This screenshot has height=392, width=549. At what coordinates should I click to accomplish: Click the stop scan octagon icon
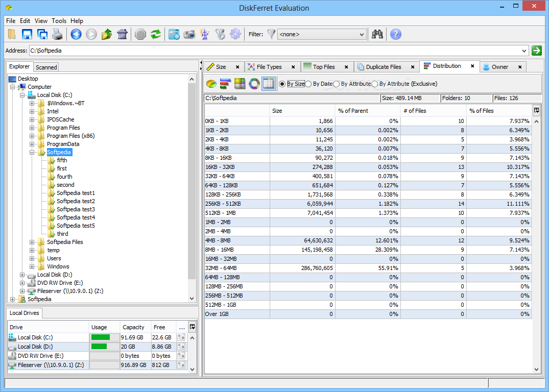(x=140, y=34)
